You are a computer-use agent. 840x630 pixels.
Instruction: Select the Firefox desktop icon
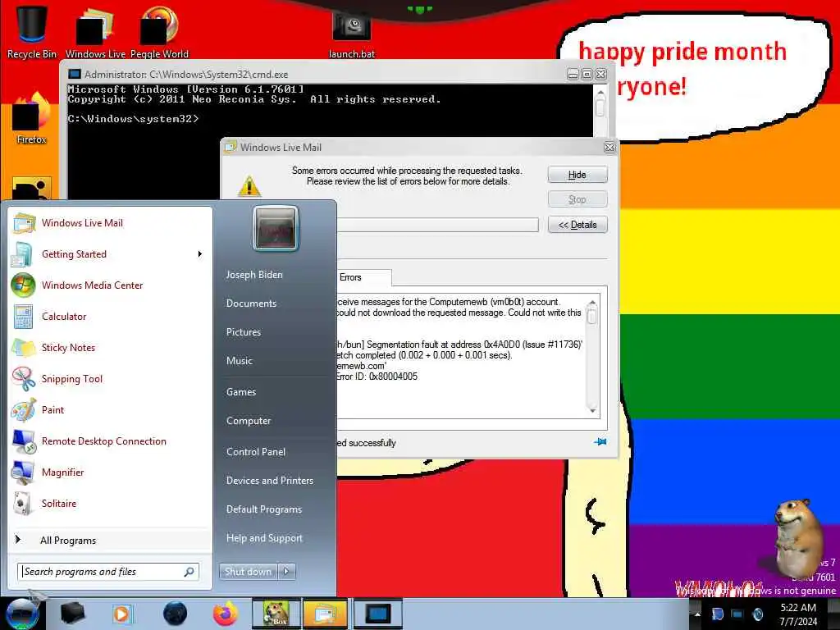pos(32,119)
